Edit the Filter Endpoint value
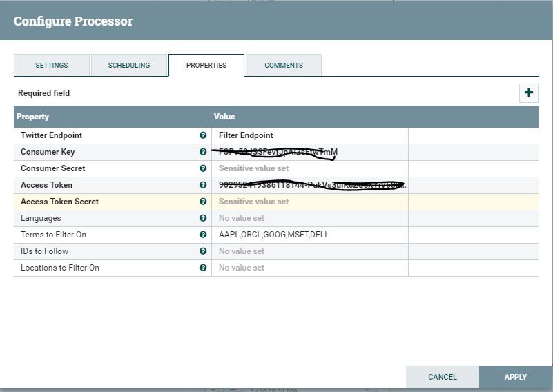Screen dimensions: 553x392 click(x=310, y=135)
